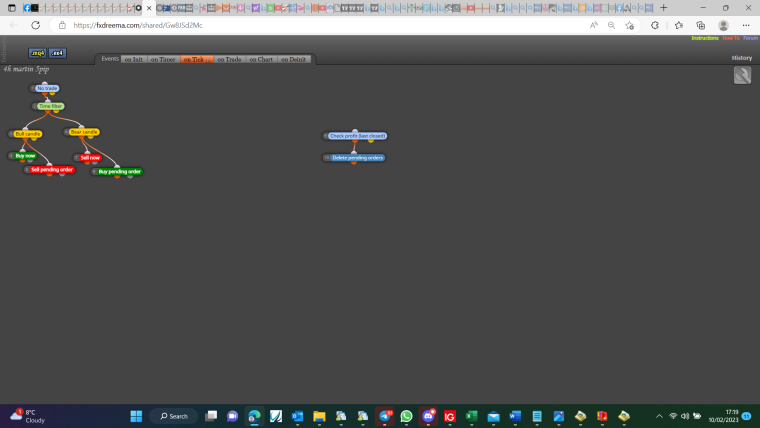Image resolution: width=760 pixels, height=428 pixels.
Task: Open the browser Settings and more menu
Action: [x=746, y=25]
